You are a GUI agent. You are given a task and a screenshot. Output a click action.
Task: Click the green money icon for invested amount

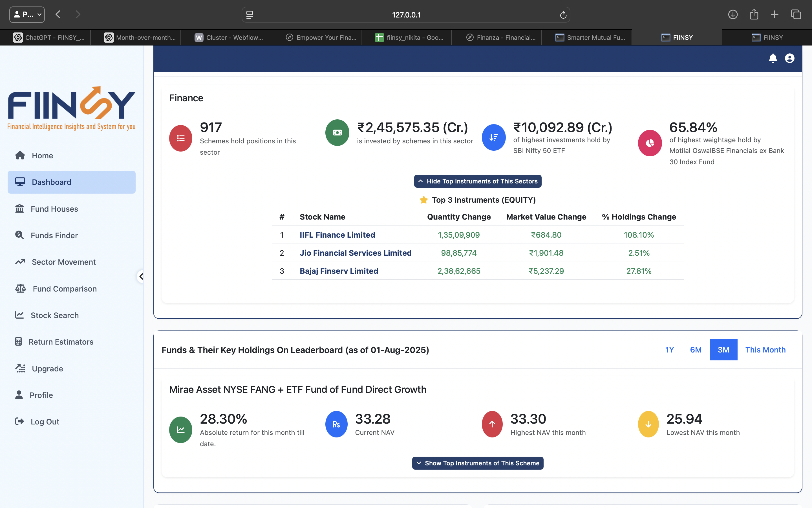tap(337, 133)
